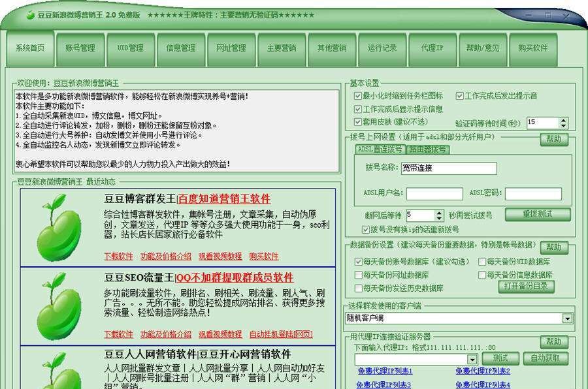Open the 随机客户端 dropdown

567,319
